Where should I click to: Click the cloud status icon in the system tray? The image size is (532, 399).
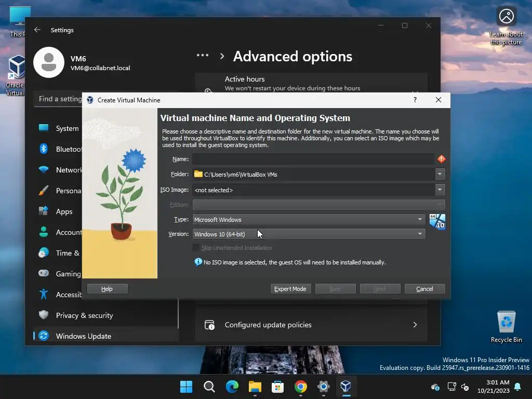435,387
